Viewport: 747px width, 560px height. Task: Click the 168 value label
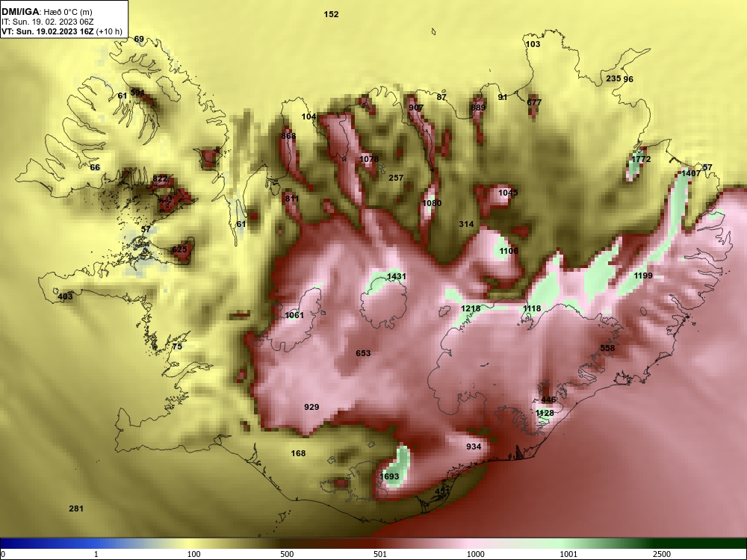coord(298,453)
